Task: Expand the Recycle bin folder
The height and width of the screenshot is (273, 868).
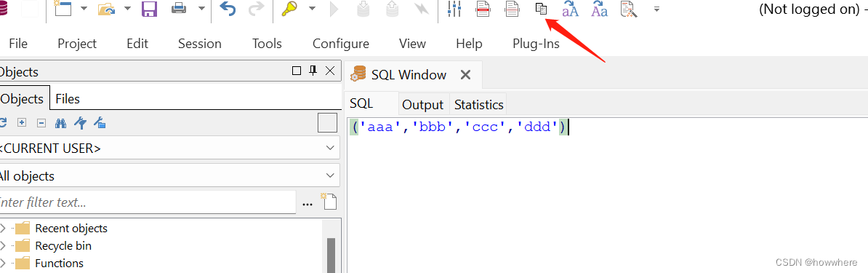Action: point(4,246)
